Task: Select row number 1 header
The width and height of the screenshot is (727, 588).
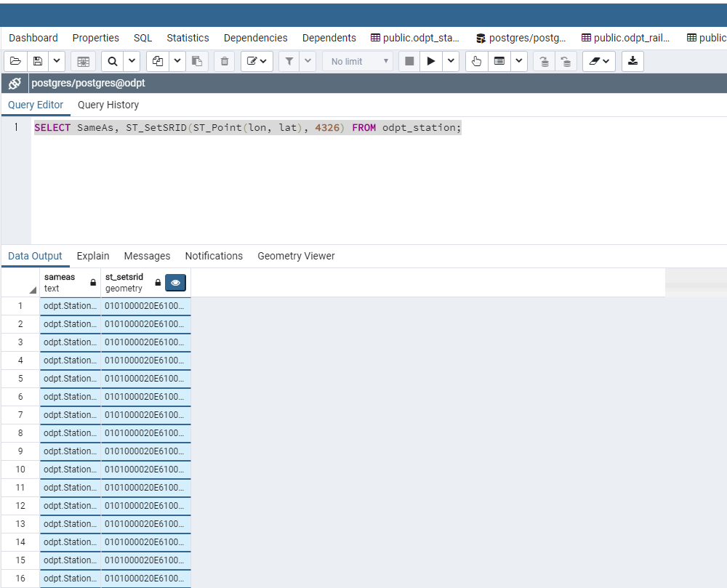Action: click(20, 306)
